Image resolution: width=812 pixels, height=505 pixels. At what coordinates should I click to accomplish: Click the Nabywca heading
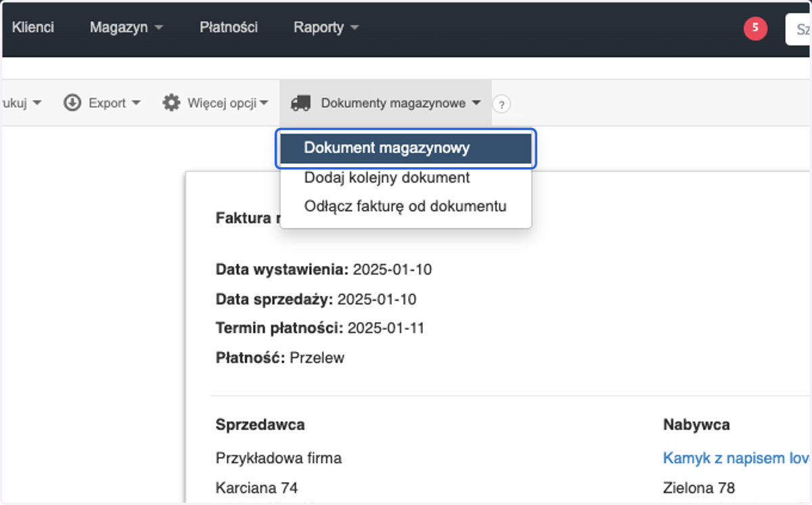click(x=696, y=424)
